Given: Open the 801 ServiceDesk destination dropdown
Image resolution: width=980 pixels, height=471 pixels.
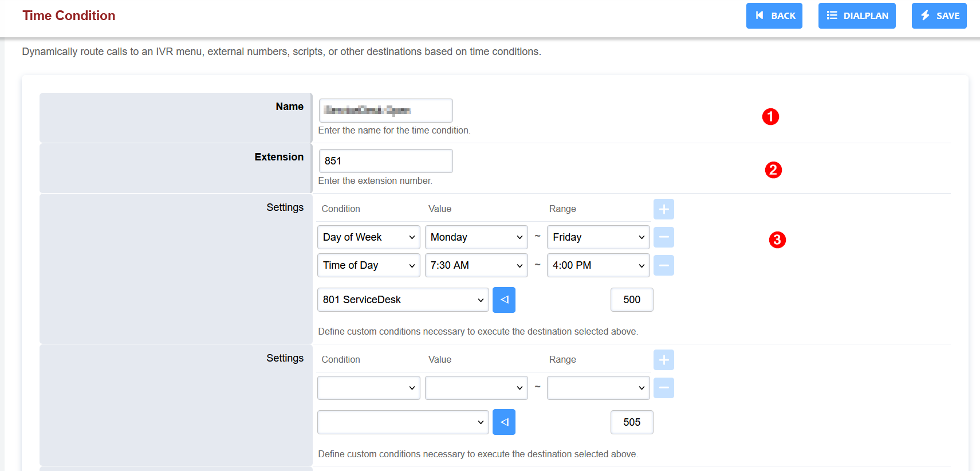Looking at the screenshot, I should [x=403, y=300].
